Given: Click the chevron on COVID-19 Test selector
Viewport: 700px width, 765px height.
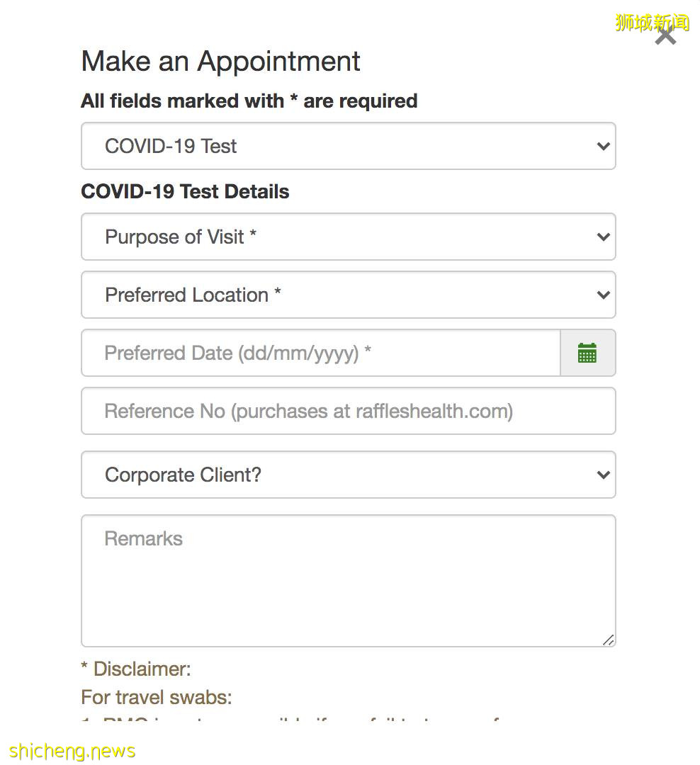Looking at the screenshot, I should coord(603,147).
